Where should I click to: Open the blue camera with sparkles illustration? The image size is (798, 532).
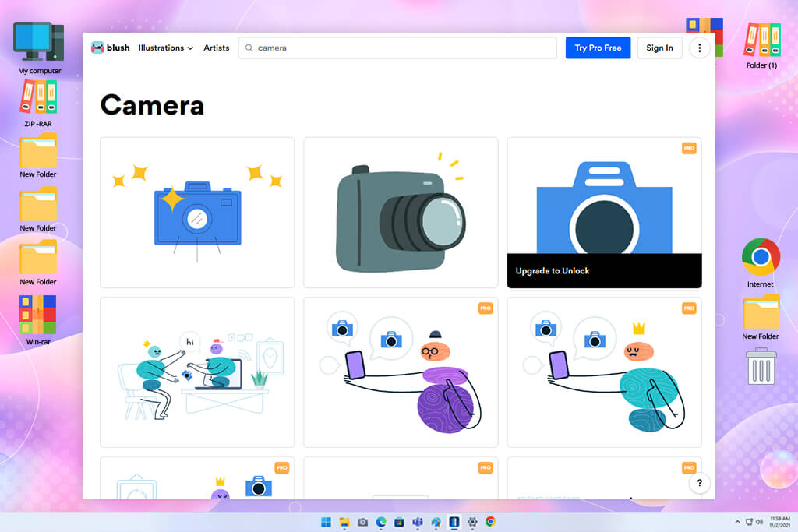(197, 212)
